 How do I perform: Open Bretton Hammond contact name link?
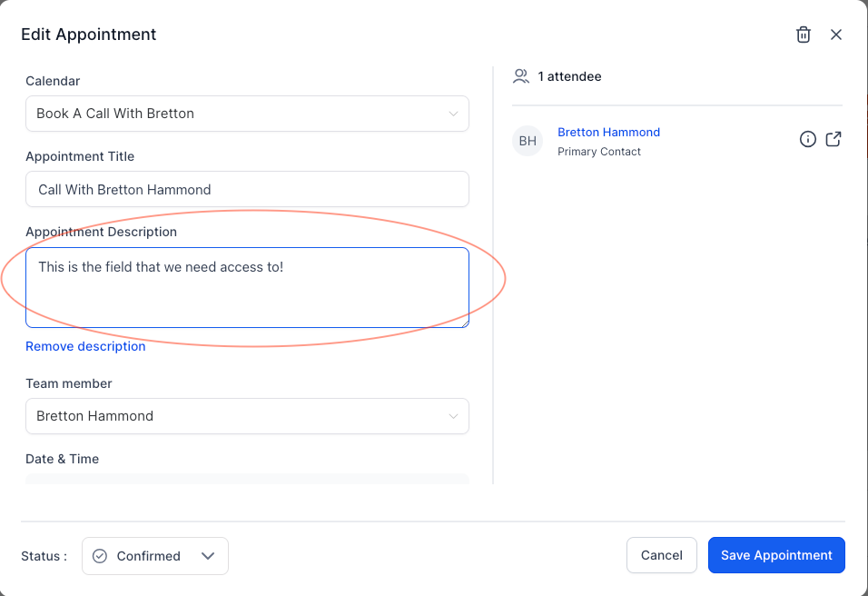(608, 132)
